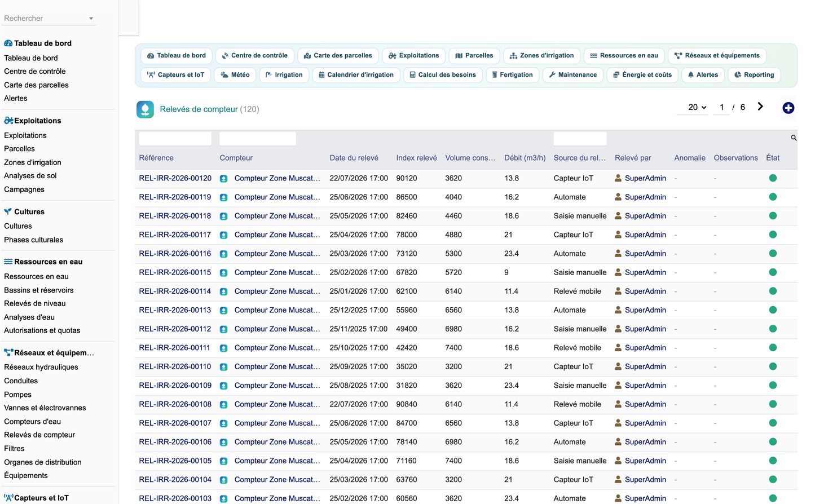This screenshot has height=504, width=815.
Task: Open the Reporting tab
Action: tap(754, 75)
